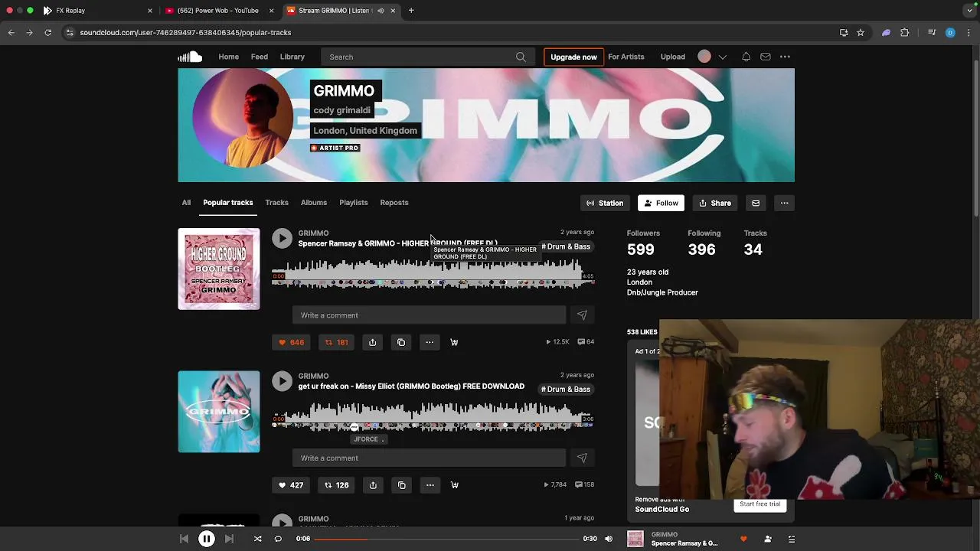Repost the HIGHER GROUND track (181)
This screenshot has height=551, width=980.
pyautogui.click(x=336, y=342)
